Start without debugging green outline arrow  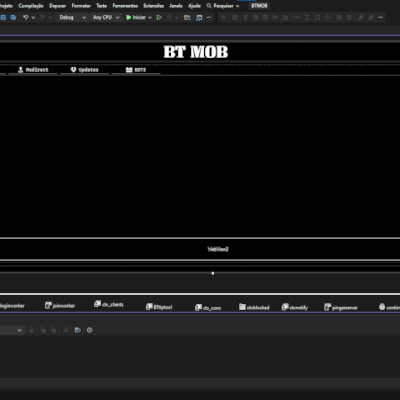159,17
